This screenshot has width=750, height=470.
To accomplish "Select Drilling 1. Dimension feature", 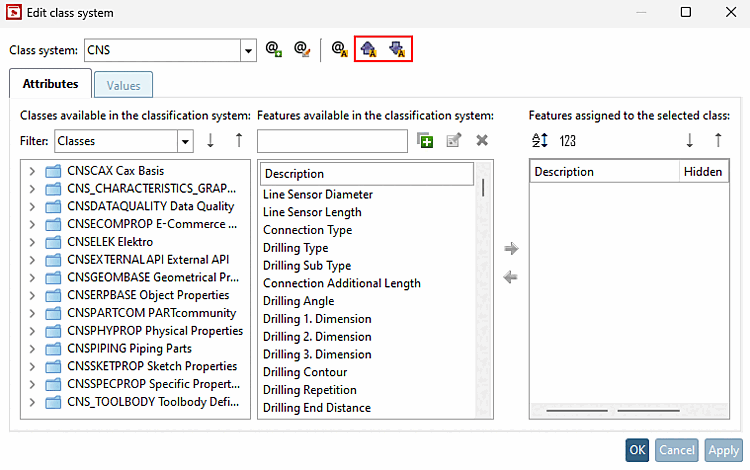I will tap(317, 319).
